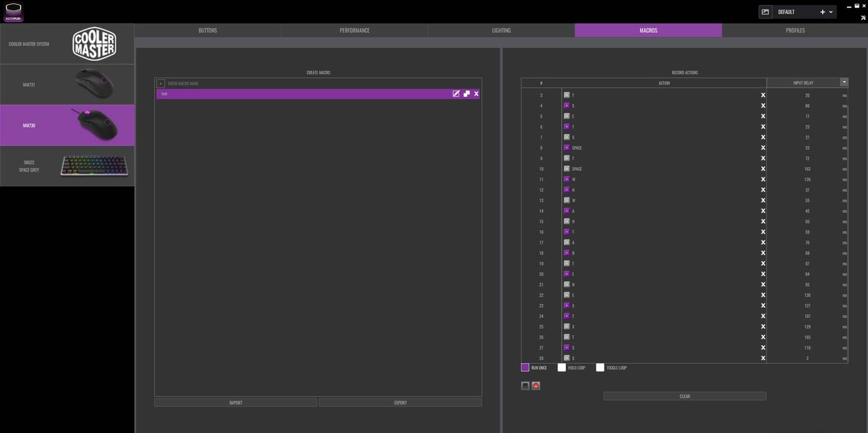
Task: Select Run Once playback mode
Action: [x=525, y=367]
